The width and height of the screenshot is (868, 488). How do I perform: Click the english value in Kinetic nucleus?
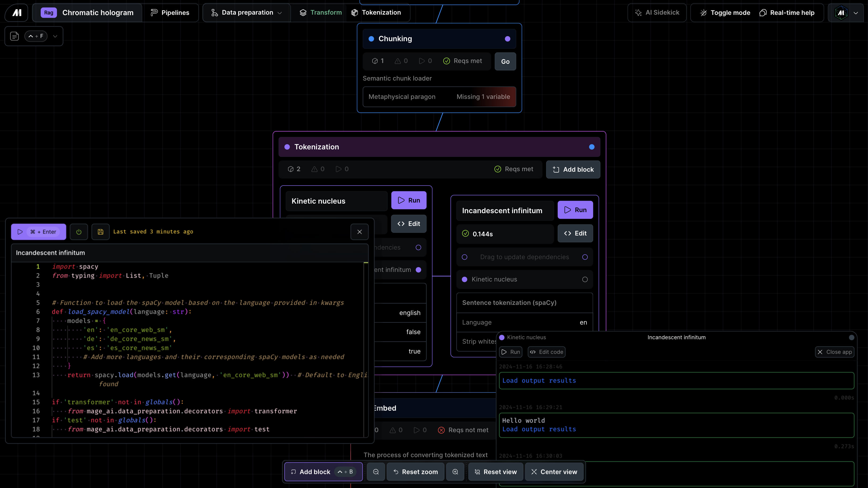coord(410,313)
